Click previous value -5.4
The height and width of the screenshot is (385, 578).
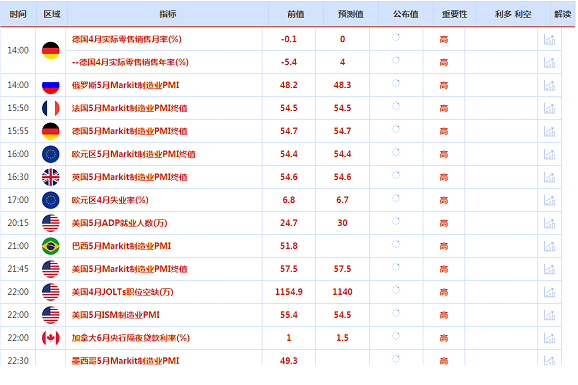coord(289,62)
